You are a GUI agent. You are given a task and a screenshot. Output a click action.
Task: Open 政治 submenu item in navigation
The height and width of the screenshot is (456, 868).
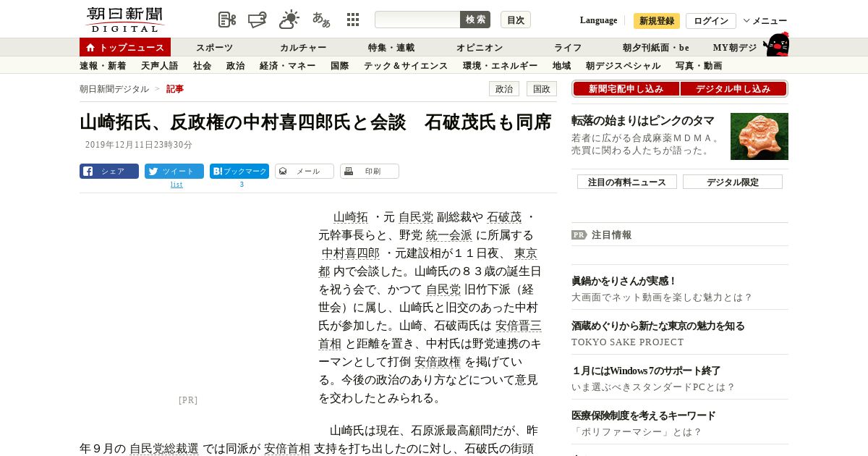(236, 66)
